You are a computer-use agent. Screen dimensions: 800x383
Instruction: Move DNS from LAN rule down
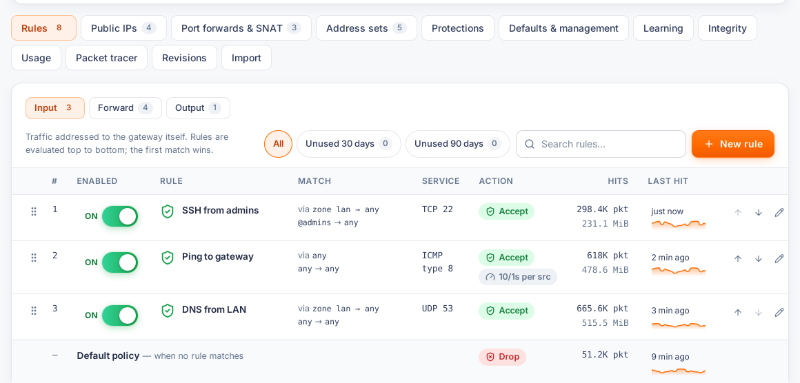(x=758, y=312)
